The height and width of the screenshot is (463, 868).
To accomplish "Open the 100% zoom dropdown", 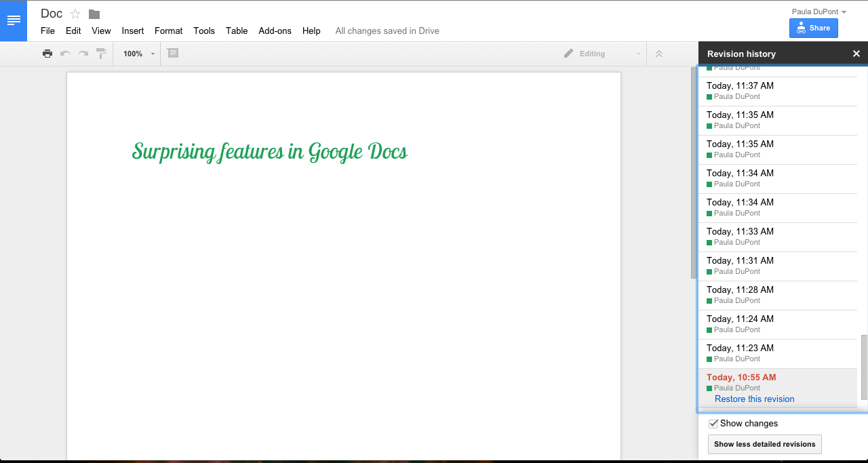I will (139, 54).
